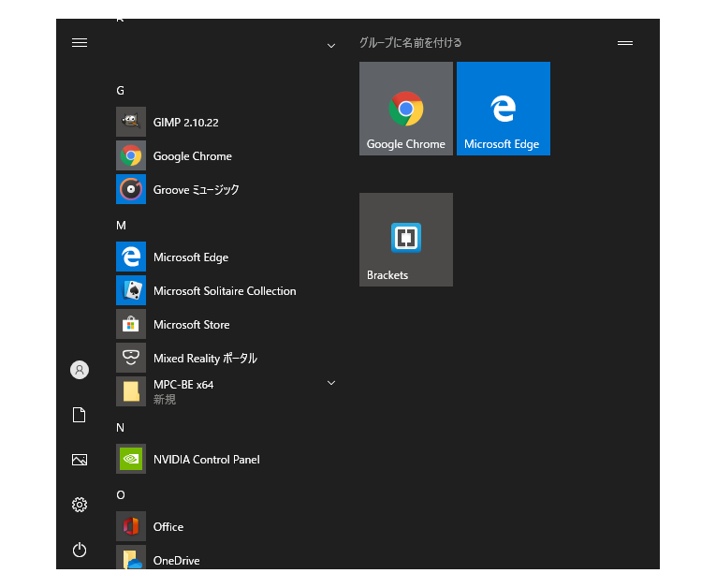Click the Google Chrome icon in the app list
Image resolution: width=716 pixels, height=588 pixels.
(131, 155)
